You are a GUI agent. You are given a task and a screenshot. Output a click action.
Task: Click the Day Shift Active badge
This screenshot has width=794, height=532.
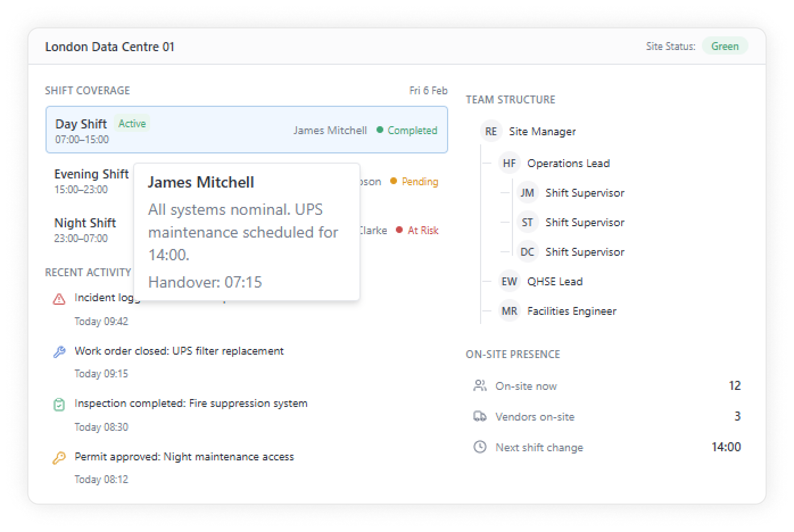coord(132,123)
